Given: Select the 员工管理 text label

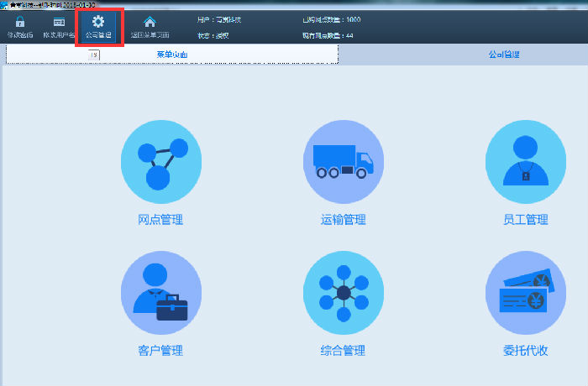Looking at the screenshot, I should (x=525, y=220).
